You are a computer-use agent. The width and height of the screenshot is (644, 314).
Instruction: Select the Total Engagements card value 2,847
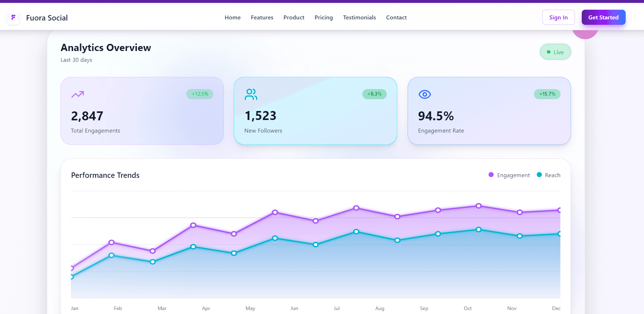click(x=87, y=116)
